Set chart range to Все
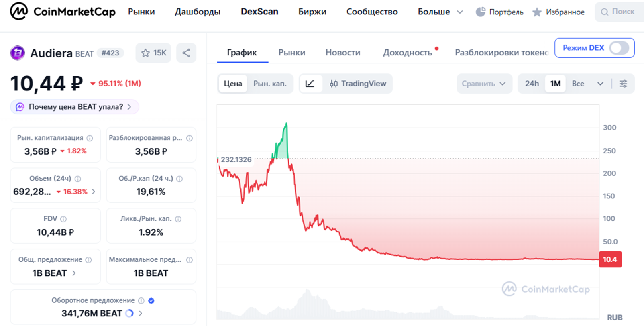This screenshot has width=644, height=326. point(578,84)
